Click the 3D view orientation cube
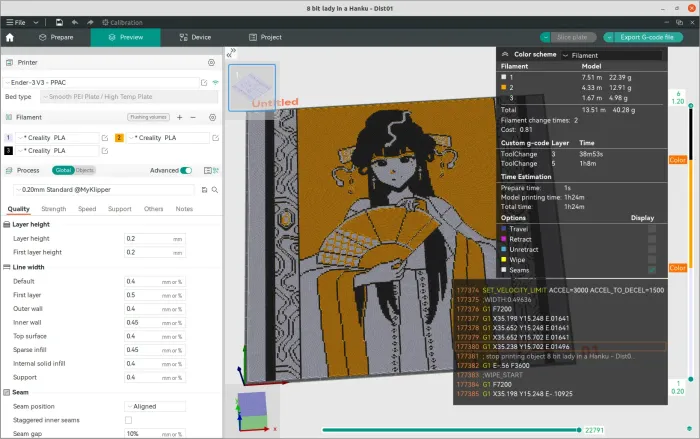Viewport: 700px width, 439px height. click(x=252, y=411)
